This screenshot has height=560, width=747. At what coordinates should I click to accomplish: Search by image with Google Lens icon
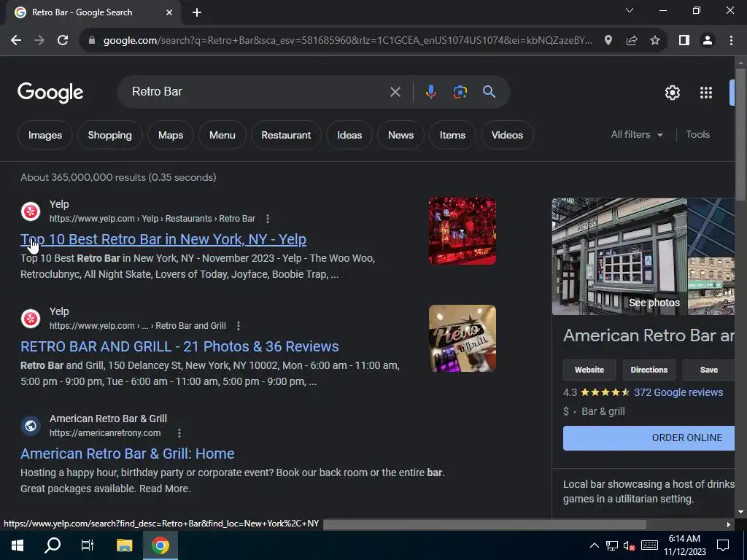tap(460, 92)
